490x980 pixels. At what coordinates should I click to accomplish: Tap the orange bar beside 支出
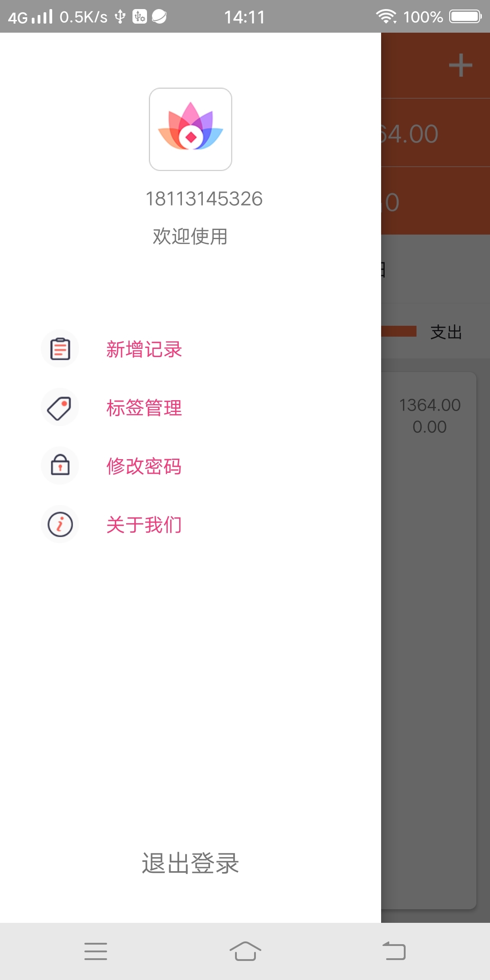coord(399,331)
